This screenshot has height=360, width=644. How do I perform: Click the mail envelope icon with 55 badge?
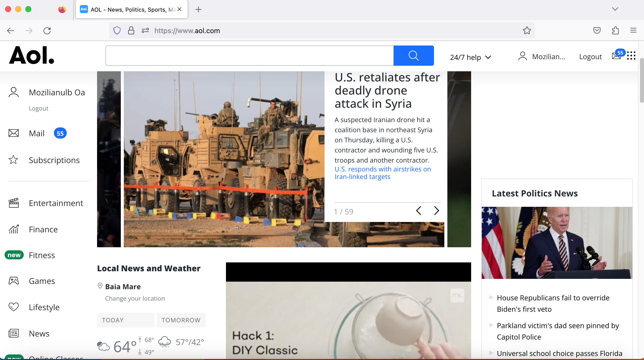[617, 55]
